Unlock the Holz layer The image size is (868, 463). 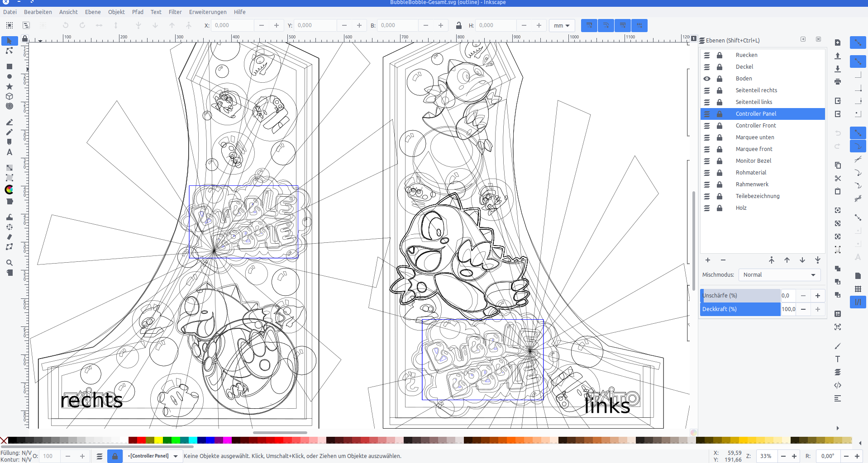(x=720, y=208)
